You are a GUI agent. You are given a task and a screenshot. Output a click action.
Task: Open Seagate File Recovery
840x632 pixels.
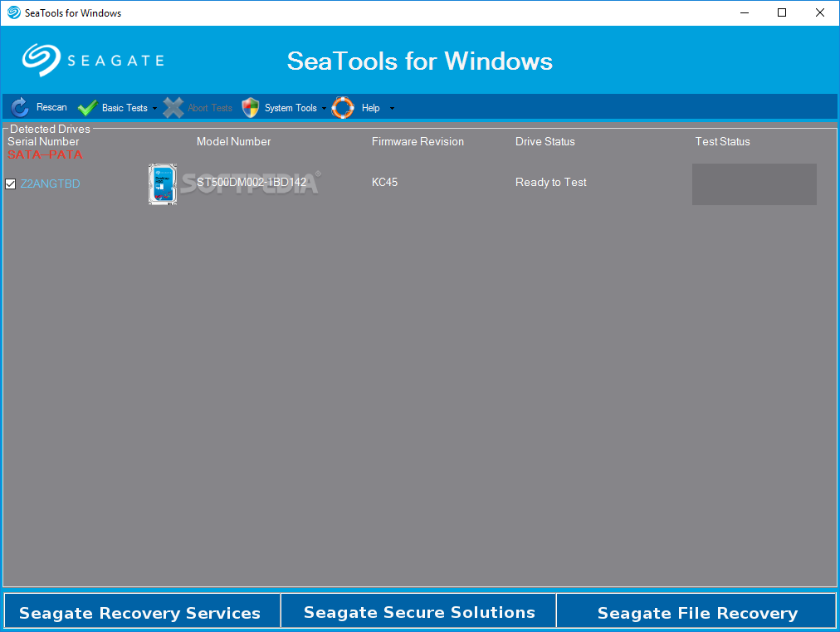[696, 610]
